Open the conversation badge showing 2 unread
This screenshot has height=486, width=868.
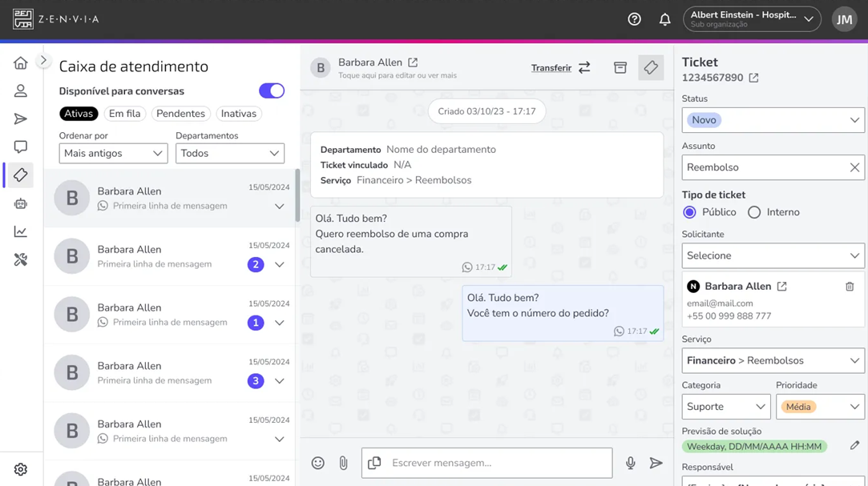256,264
